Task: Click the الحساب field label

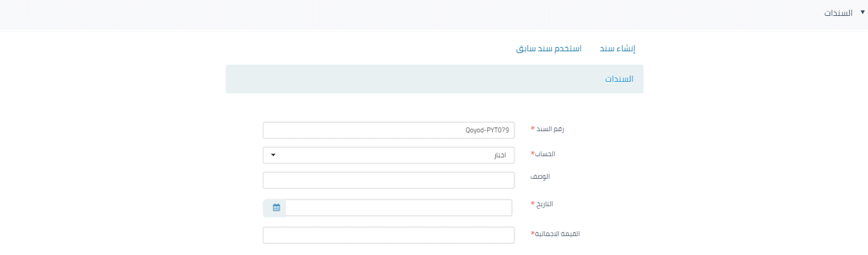Action: (x=549, y=154)
